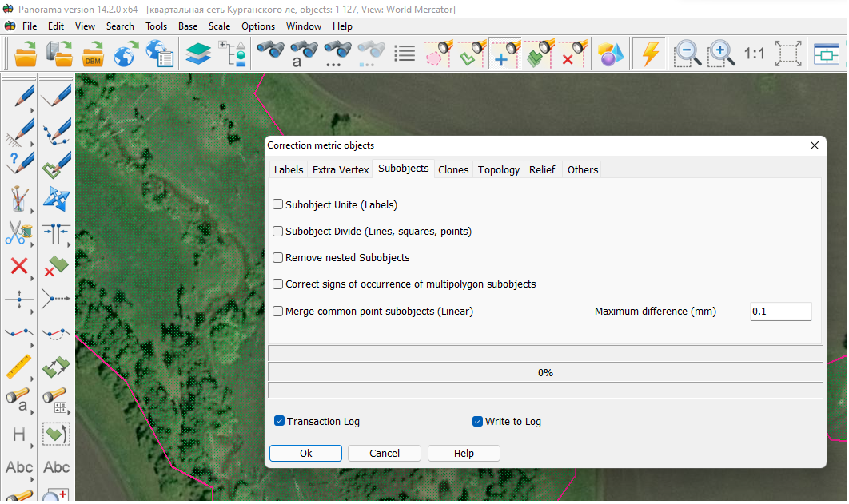Viewport: 849px width, 504px height.
Task: Click the DBM folder open icon
Action: click(94, 54)
